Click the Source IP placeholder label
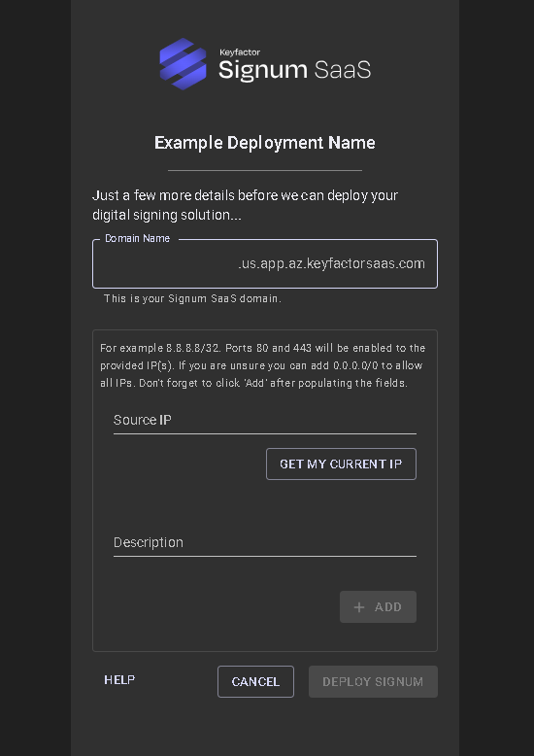 [142, 421]
